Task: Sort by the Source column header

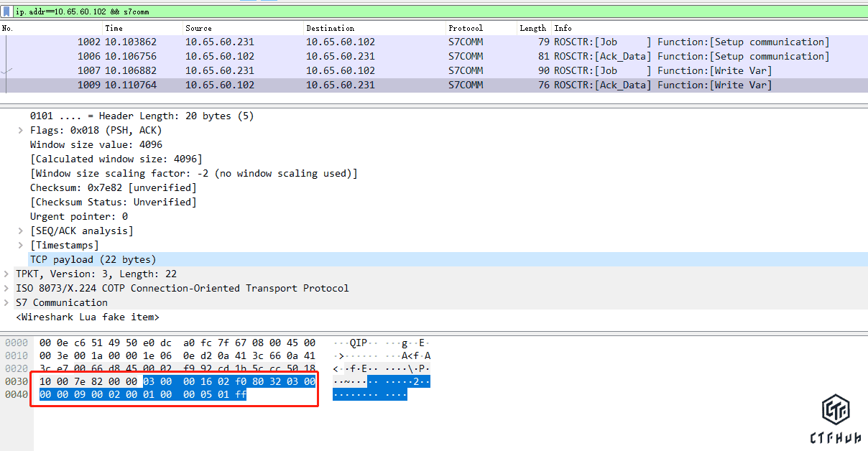Action: [x=198, y=28]
